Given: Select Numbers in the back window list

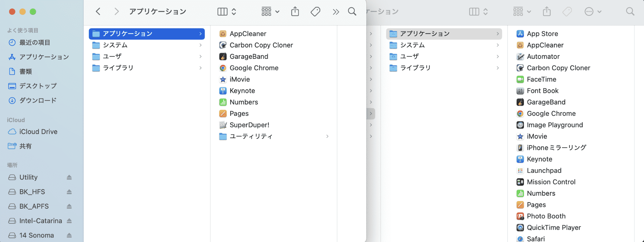Looking at the screenshot, I should [x=536, y=193].
